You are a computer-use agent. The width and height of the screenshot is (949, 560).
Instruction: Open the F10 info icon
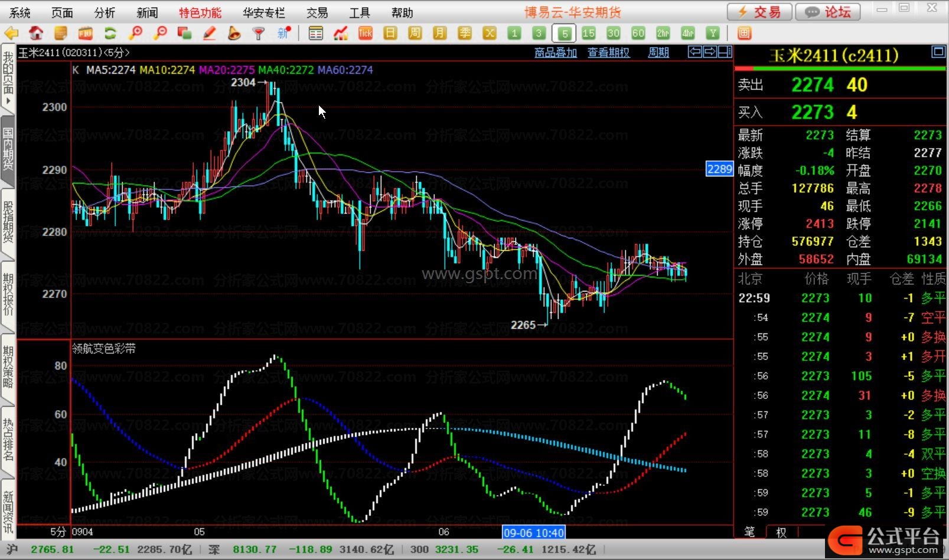(x=86, y=33)
